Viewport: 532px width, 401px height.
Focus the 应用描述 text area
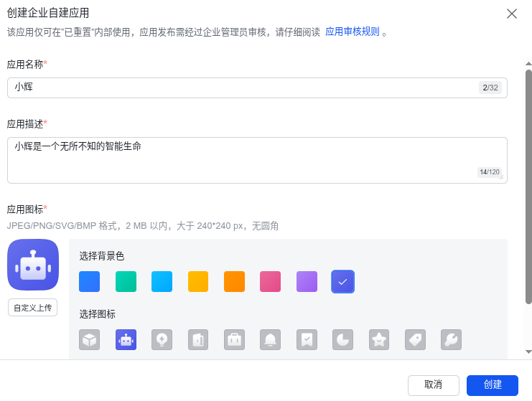(257, 161)
